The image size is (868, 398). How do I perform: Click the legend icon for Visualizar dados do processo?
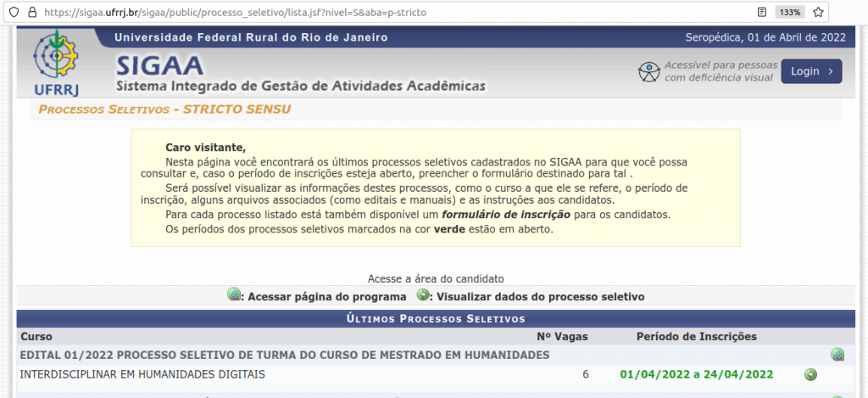click(423, 295)
